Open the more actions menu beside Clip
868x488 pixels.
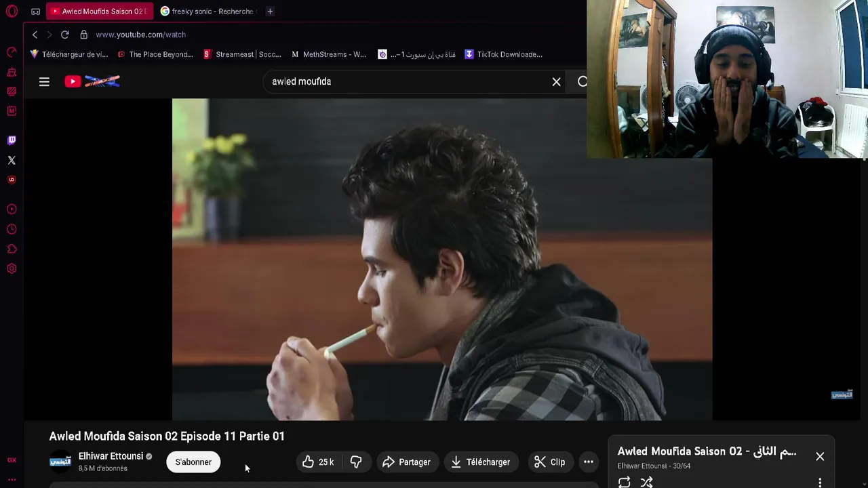pyautogui.click(x=589, y=462)
